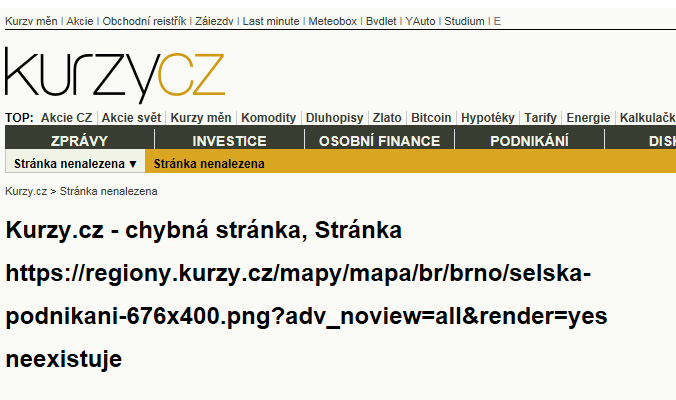Expand the 'Stránka nenalezena' dropdown
Image resolution: width=676 pixels, height=400 pixels.
click(75, 164)
